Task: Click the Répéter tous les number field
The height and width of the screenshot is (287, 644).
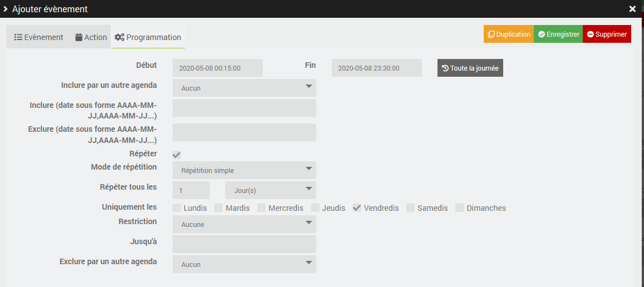Action: [191, 191]
